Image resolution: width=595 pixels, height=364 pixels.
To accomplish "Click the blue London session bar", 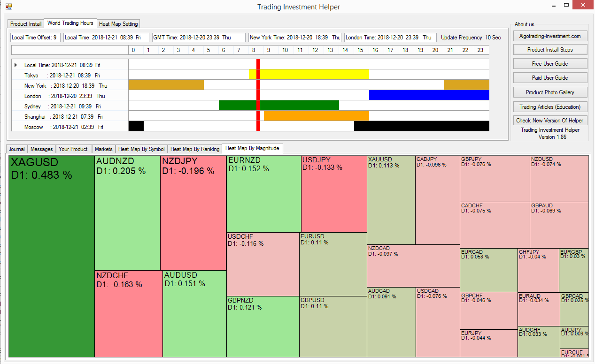I will (x=429, y=95).
